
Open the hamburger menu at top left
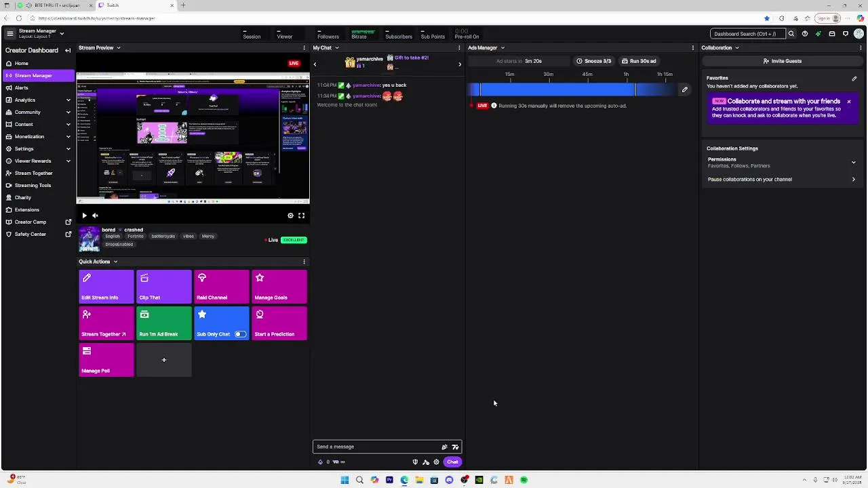coord(9,33)
